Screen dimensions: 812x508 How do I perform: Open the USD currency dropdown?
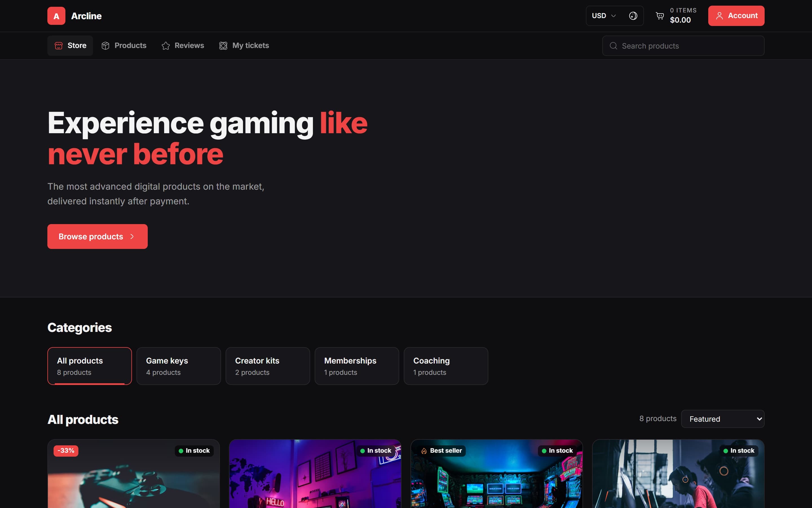point(604,16)
